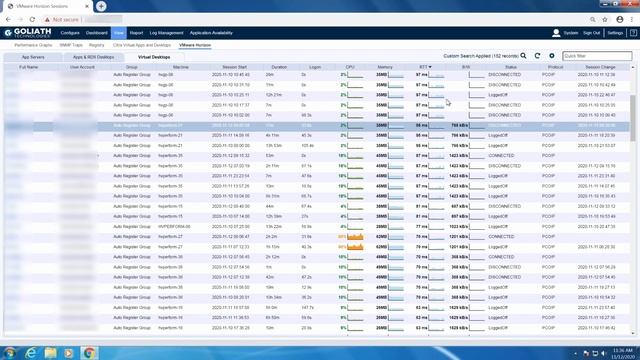Open the Report menu
This screenshot has width=640, height=360.
click(x=136, y=33)
